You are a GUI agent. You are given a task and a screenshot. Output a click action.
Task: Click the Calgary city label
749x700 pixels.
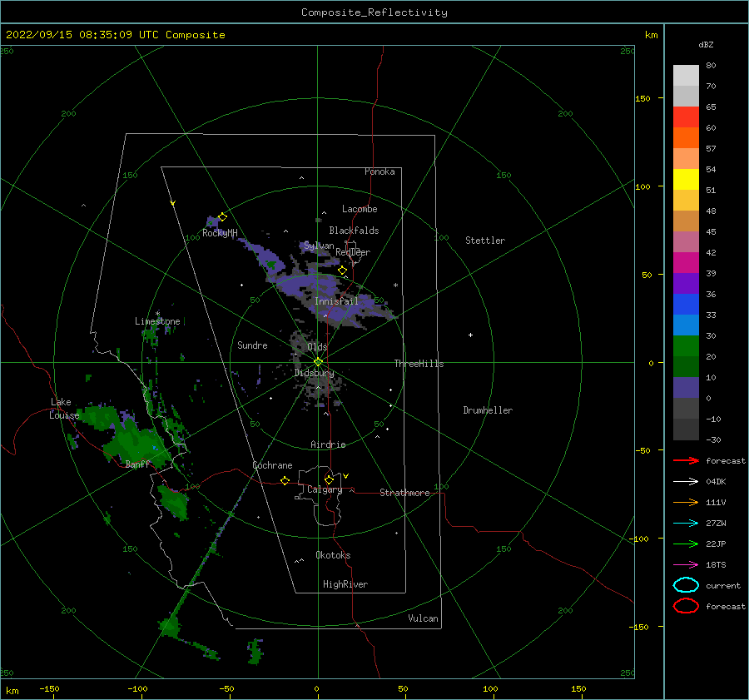(x=325, y=489)
